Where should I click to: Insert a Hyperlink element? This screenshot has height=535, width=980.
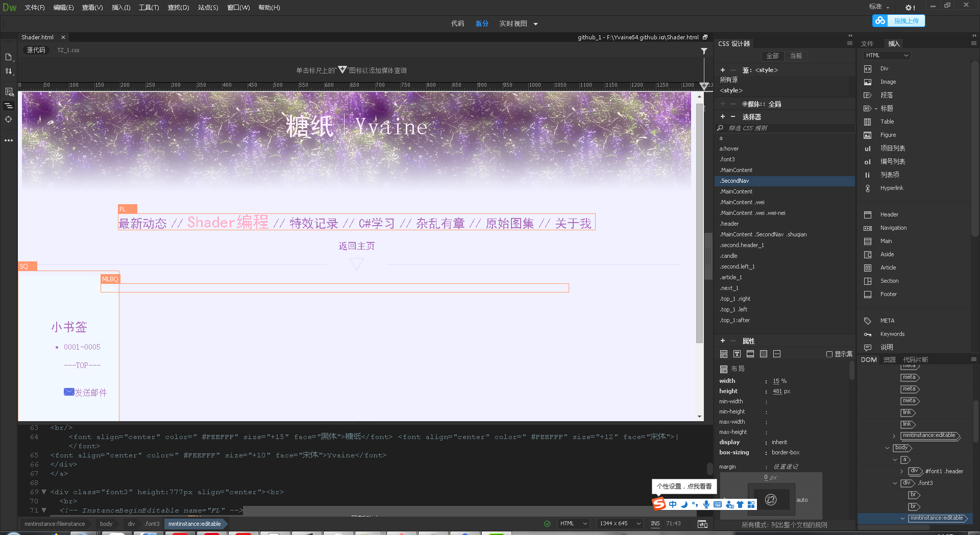891,188
